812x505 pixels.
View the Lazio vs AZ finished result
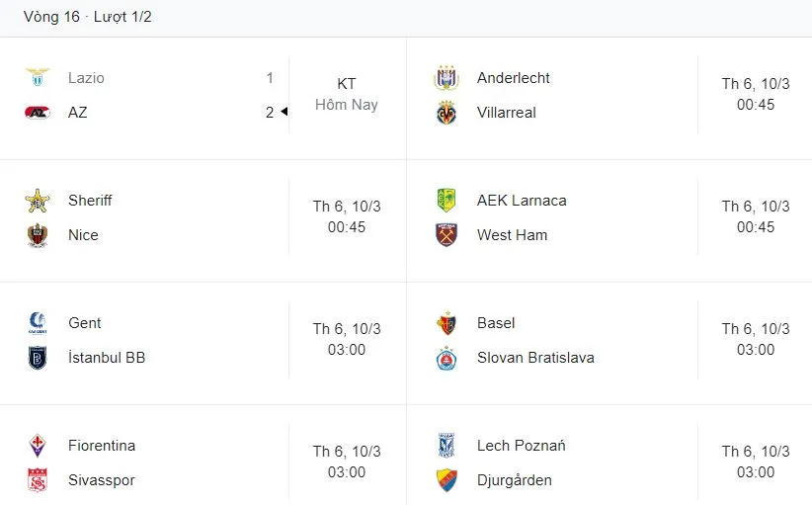346,94
